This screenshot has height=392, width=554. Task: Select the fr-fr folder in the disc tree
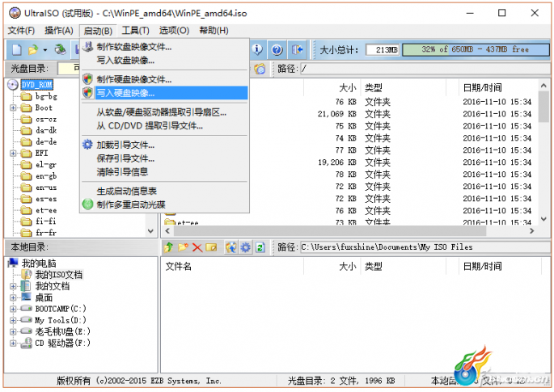(46, 233)
